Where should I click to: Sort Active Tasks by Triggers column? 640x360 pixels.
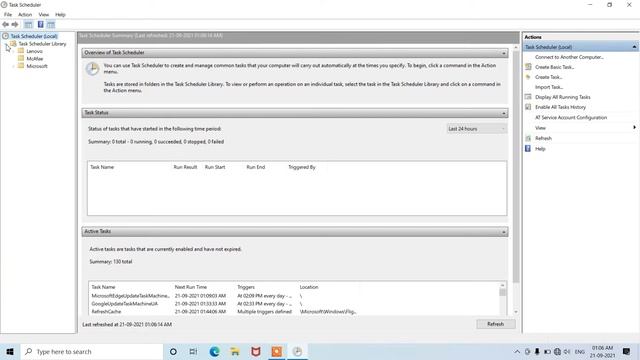(x=246, y=287)
